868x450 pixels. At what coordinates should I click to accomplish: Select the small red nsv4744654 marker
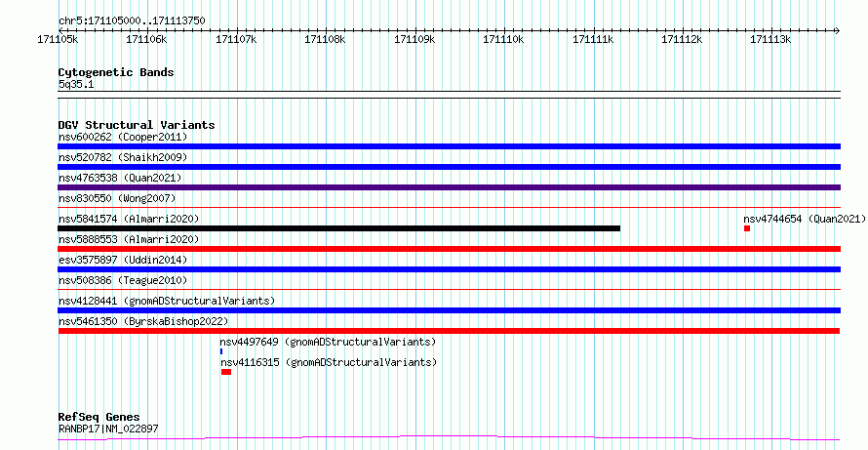(x=747, y=228)
